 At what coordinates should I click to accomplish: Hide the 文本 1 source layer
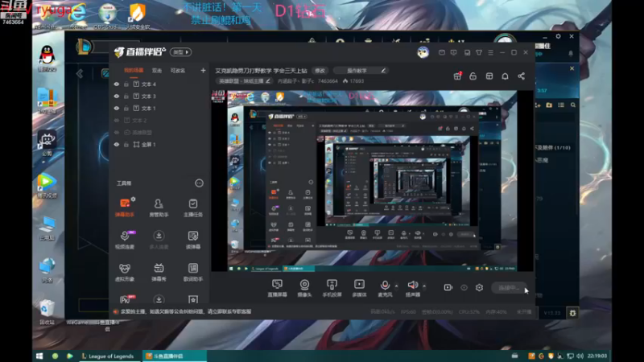pos(117,109)
